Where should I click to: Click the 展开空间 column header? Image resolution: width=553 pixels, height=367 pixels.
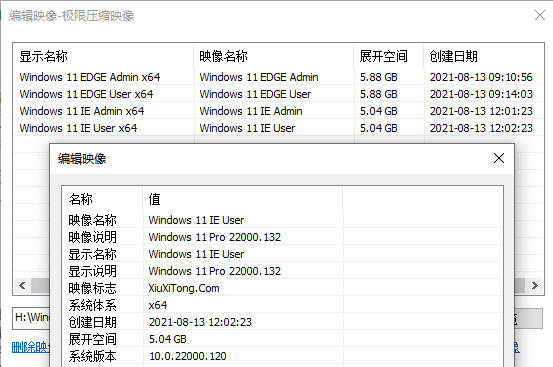[x=389, y=56]
